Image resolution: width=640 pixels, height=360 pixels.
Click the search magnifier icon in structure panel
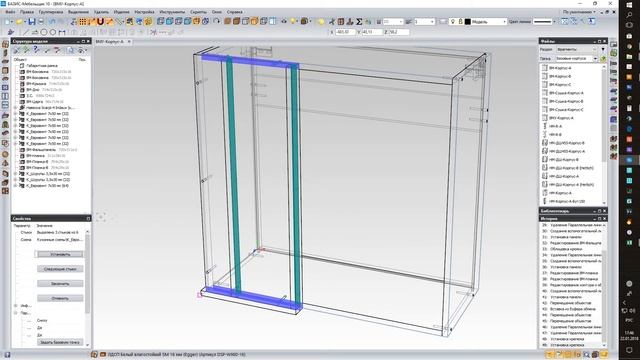coord(71,50)
